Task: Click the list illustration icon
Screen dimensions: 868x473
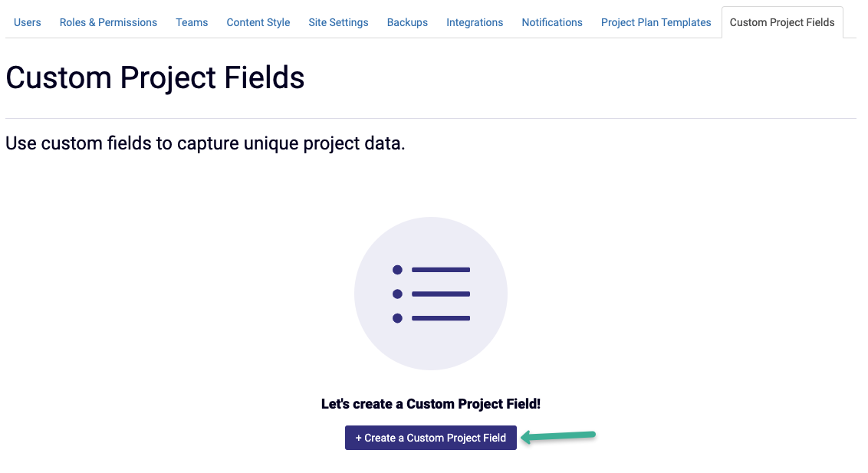Action: 431,294
